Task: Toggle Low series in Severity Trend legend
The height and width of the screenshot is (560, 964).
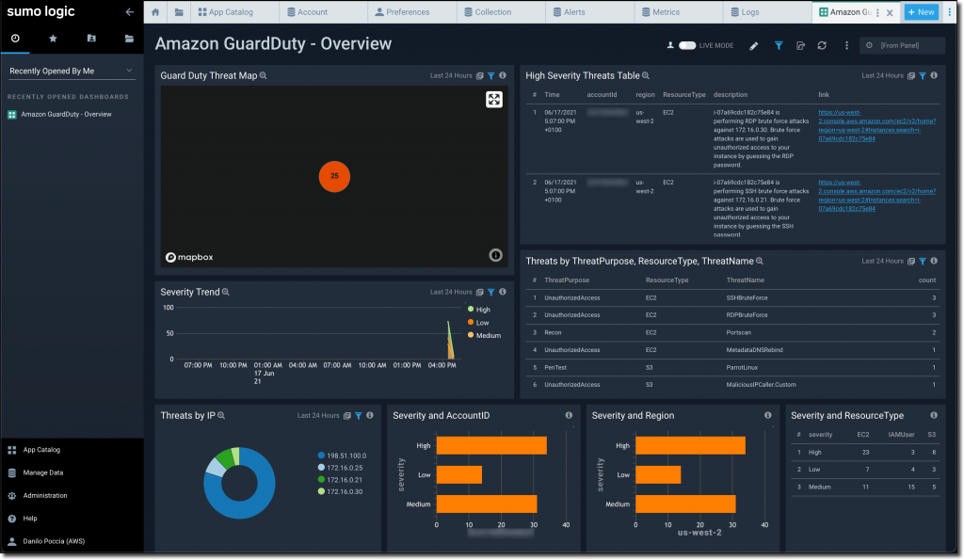Action: click(x=478, y=323)
